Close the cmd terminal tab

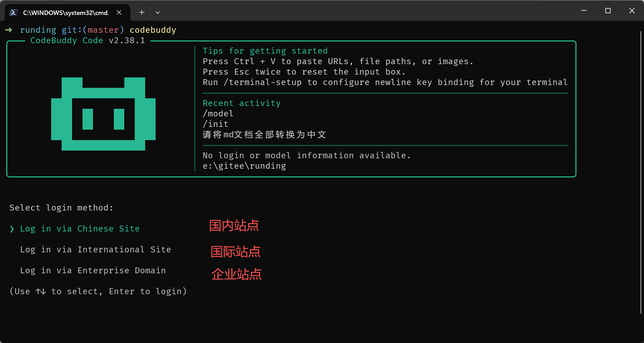point(119,13)
